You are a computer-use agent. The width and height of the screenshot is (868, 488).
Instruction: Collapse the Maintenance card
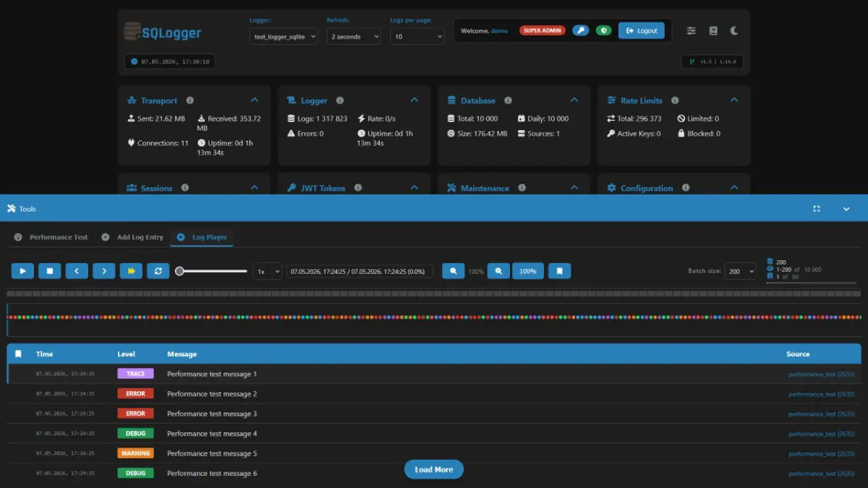pos(574,188)
